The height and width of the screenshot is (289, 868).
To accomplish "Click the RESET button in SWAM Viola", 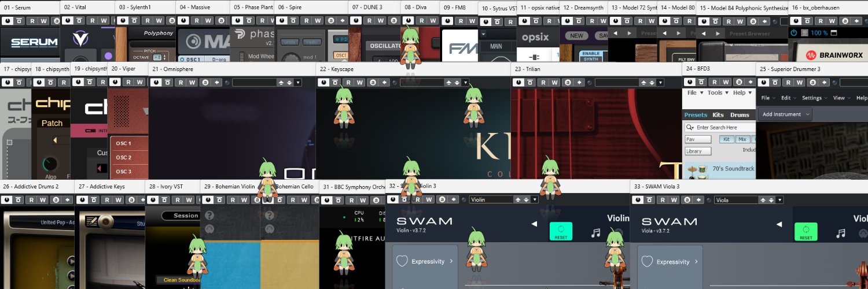I will (806, 231).
